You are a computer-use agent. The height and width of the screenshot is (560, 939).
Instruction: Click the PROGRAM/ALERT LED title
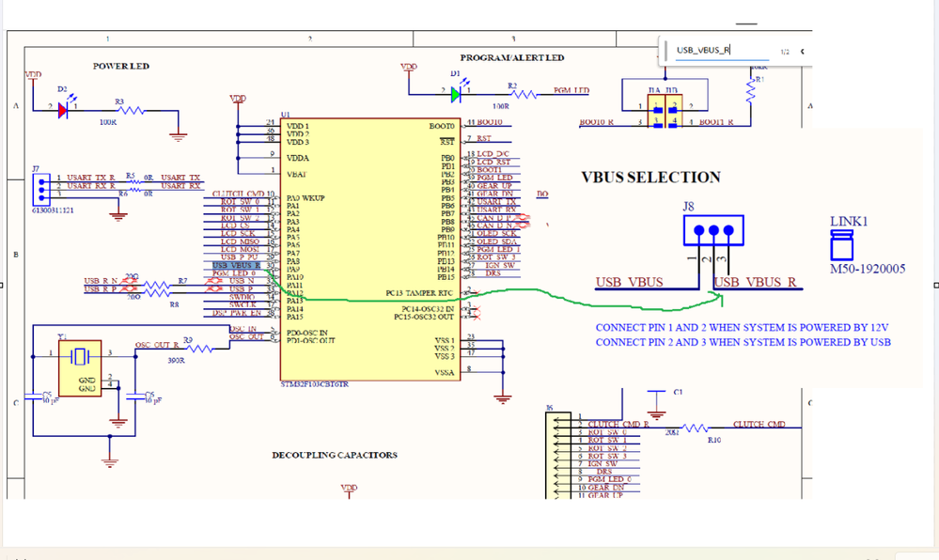coord(512,57)
